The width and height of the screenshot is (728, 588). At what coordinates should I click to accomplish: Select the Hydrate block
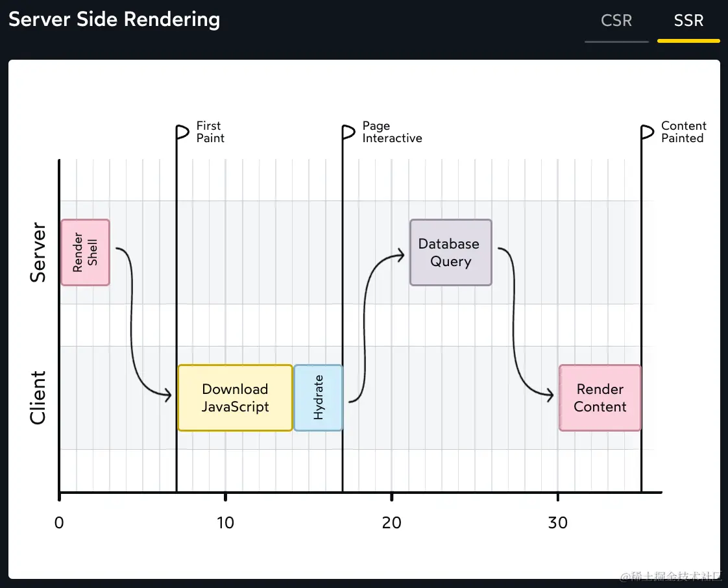(x=318, y=398)
